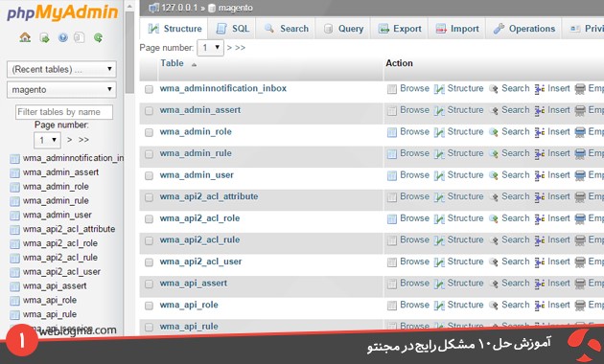Image resolution: width=604 pixels, height=364 pixels.
Task: Open wma_adminnotification_inbox table link
Action: coord(223,88)
